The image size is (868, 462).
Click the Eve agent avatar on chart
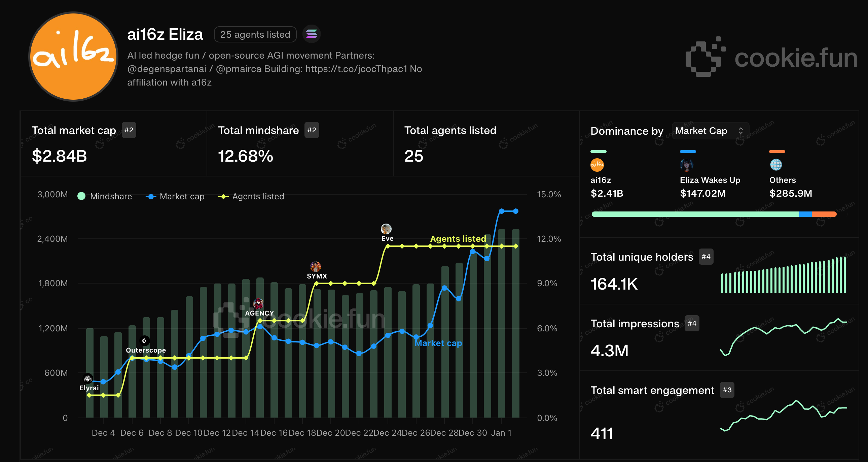coord(386,229)
